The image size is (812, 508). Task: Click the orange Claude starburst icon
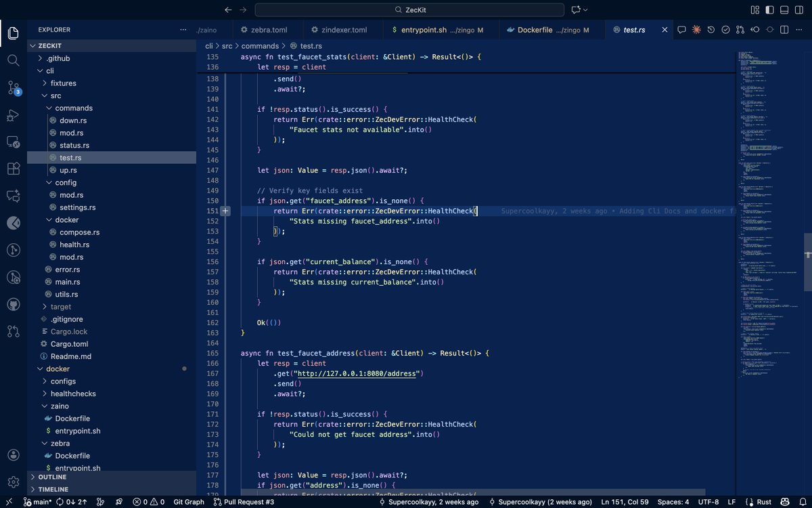coord(696,30)
